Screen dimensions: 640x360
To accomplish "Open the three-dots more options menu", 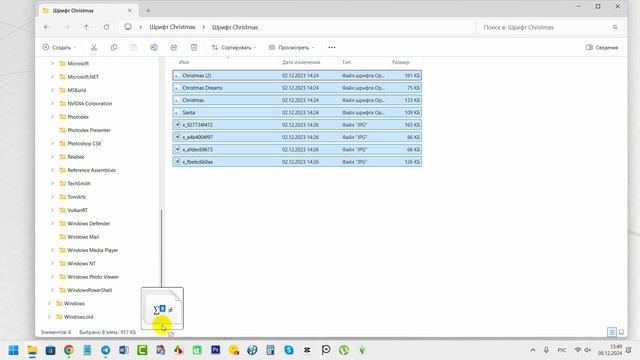I will pos(332,48).
